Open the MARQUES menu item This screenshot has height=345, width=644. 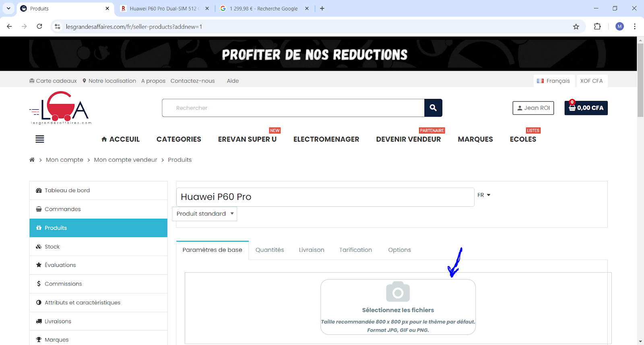(475, 139)
